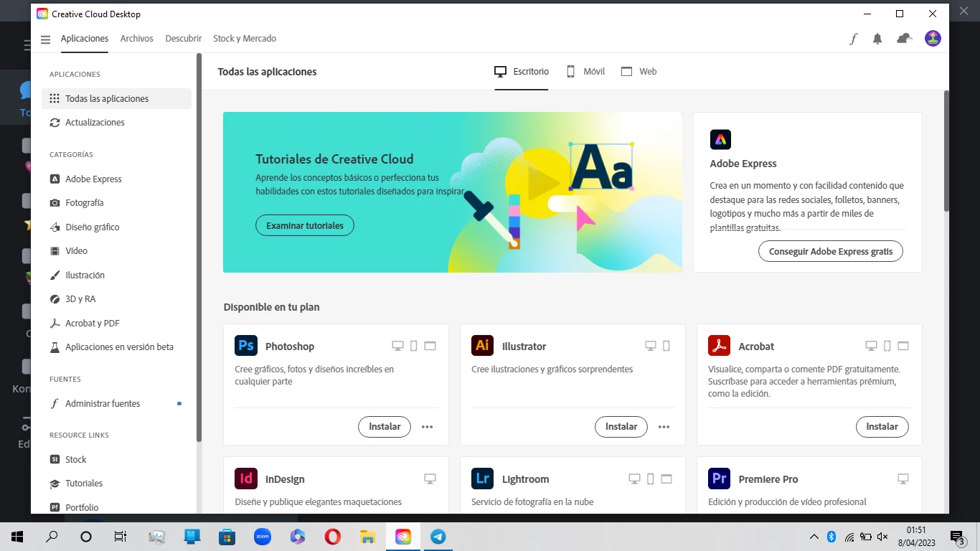Click Examinar tutoriales button

[305, 225]
